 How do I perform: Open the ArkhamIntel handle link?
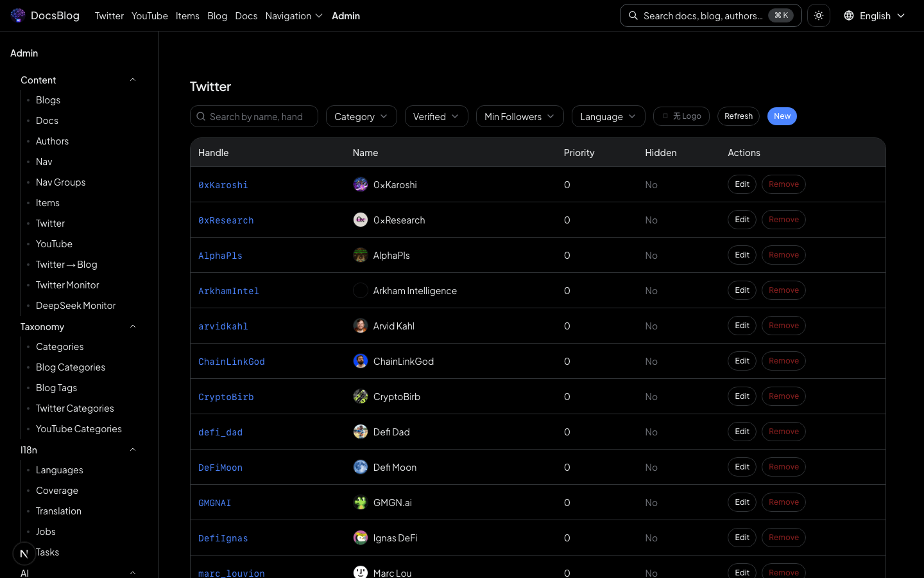228,291
